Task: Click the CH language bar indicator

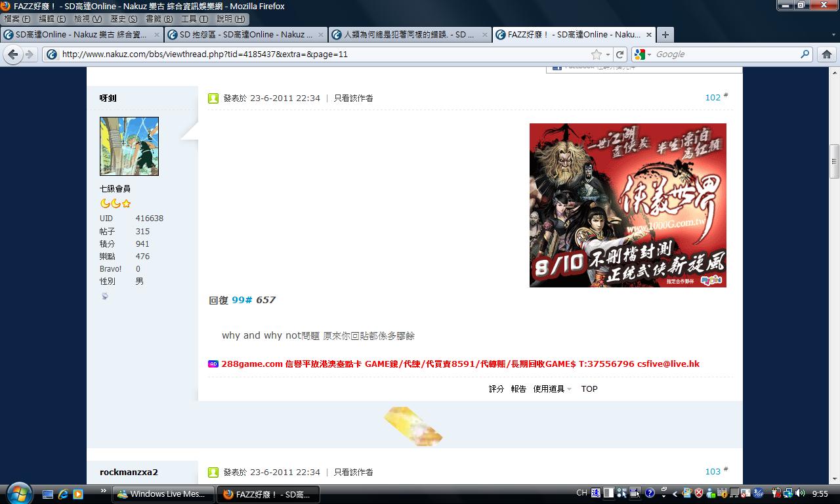Action: [x=581, y=493]
